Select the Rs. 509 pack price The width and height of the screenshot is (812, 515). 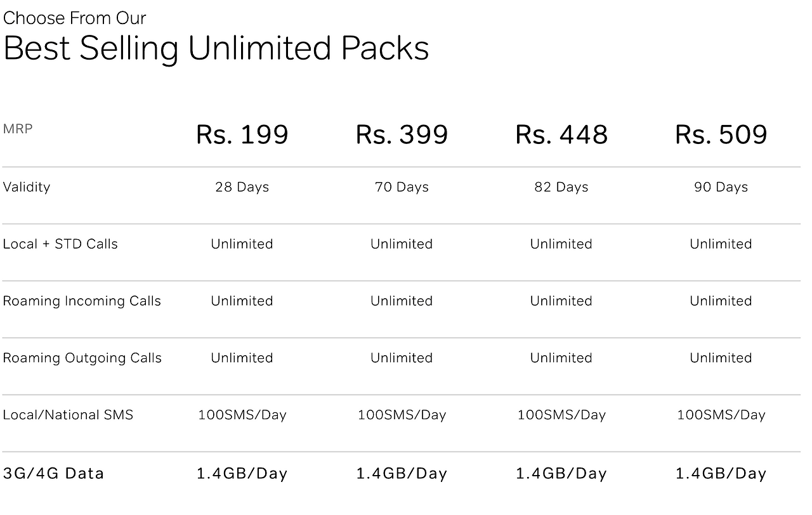[721, 134]
